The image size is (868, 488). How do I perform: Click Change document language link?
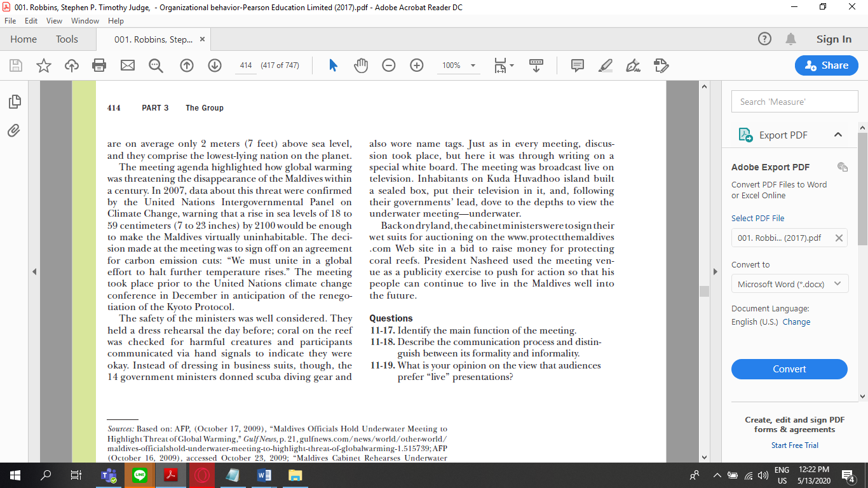pyautogui.click(x=796, y=322)
